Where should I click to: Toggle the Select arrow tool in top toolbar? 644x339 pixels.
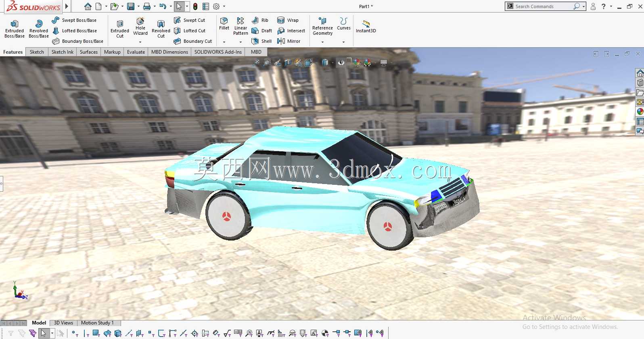pyautogui.click(x=179, y=6)
